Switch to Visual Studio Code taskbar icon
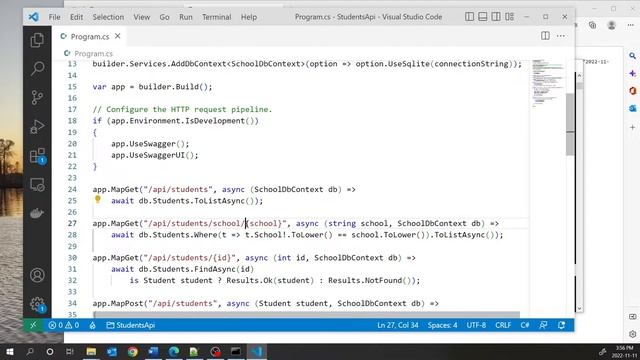640x360 pixels. click(257, 351)
